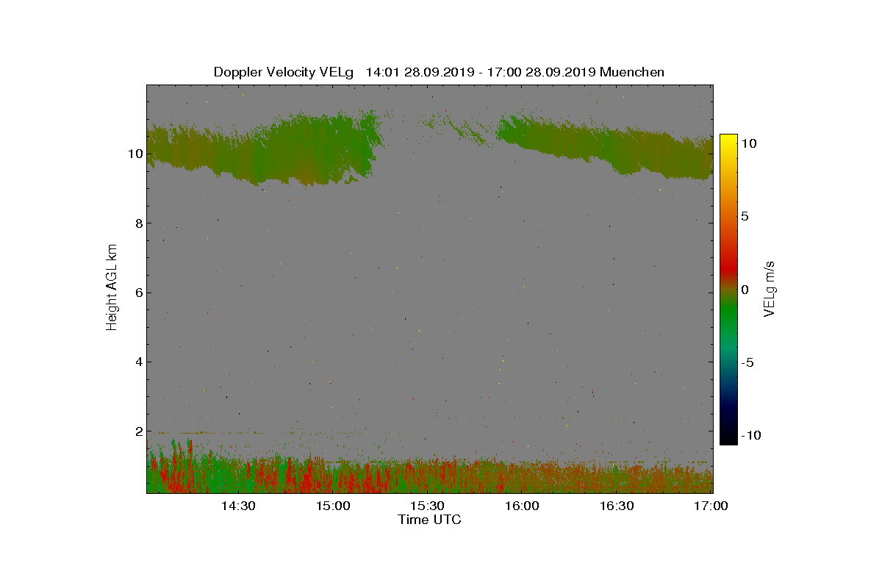Click the 15:00 time tick label
The width and height of the screenshot is (882, 588).
[333, 506]
